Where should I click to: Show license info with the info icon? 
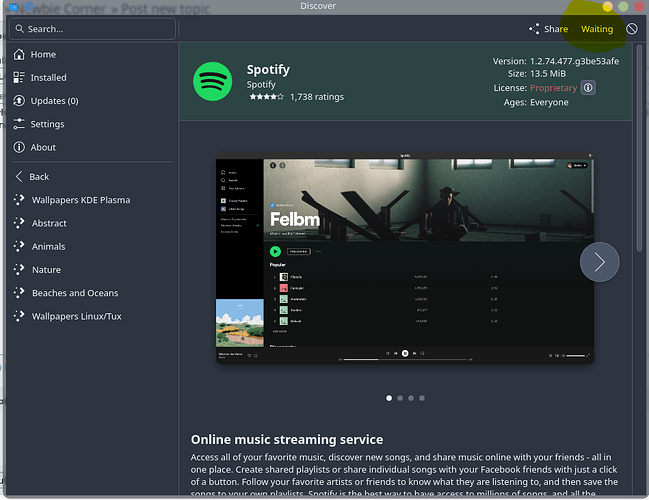point(588,88)
